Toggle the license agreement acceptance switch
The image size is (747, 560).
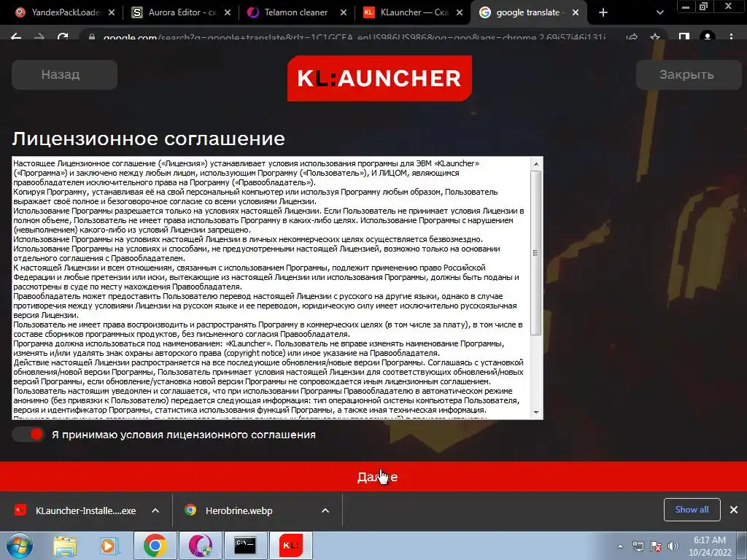(x=28, y=435)
